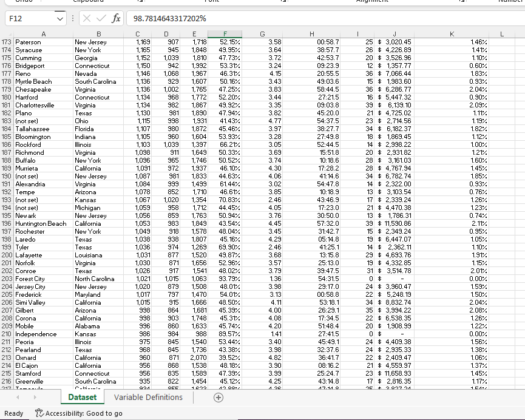Select cell with value 66.21% in Rockford row
The image size is (525, 420).
[225, 144]
